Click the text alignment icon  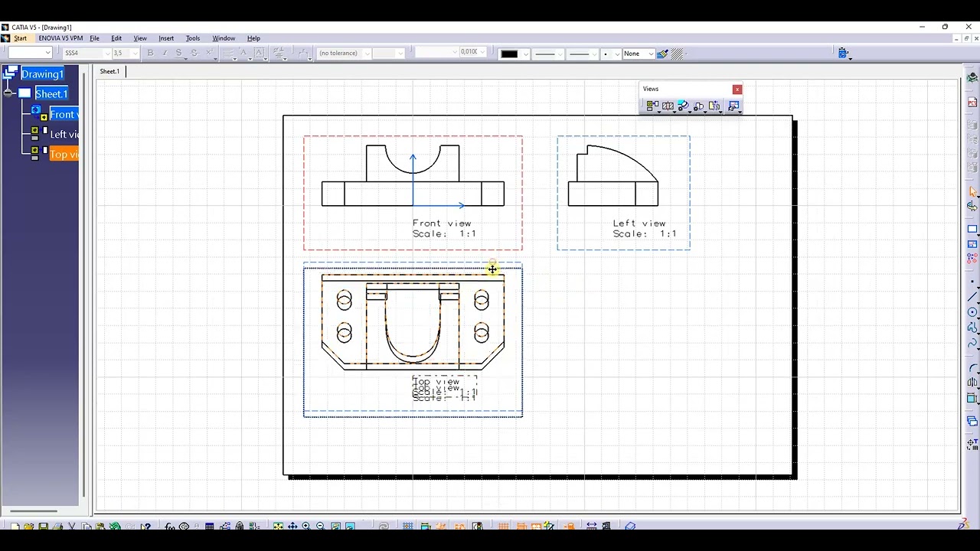(x=229, y=54)
